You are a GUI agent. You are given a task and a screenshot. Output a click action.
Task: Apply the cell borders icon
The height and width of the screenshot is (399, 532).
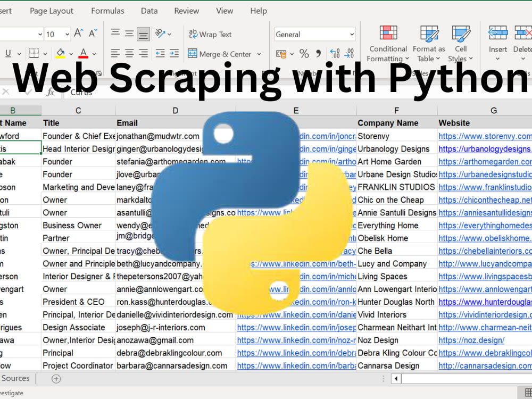click(x=34, y=53)
